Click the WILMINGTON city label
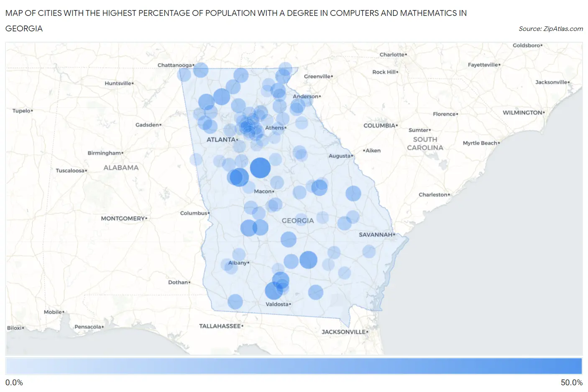Screen dimensions: 588x392 coord(522,113)
